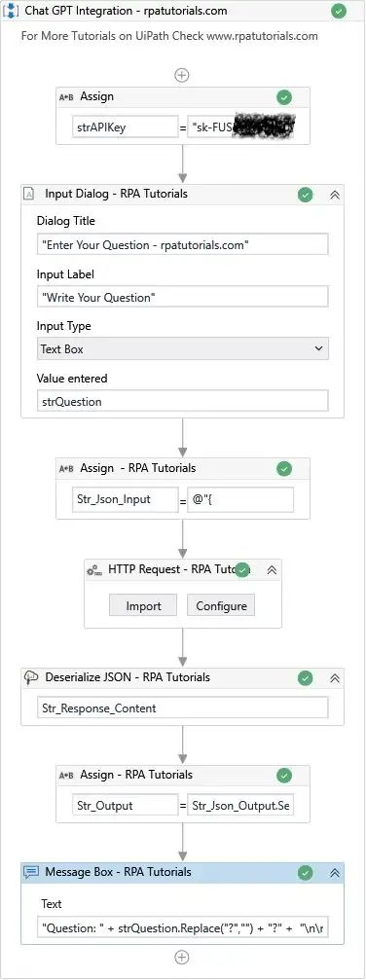Open the Input Type Text Box dropdown
Image resolution: width=366 pixels, height=980 pixels.
tap(183, 348)
